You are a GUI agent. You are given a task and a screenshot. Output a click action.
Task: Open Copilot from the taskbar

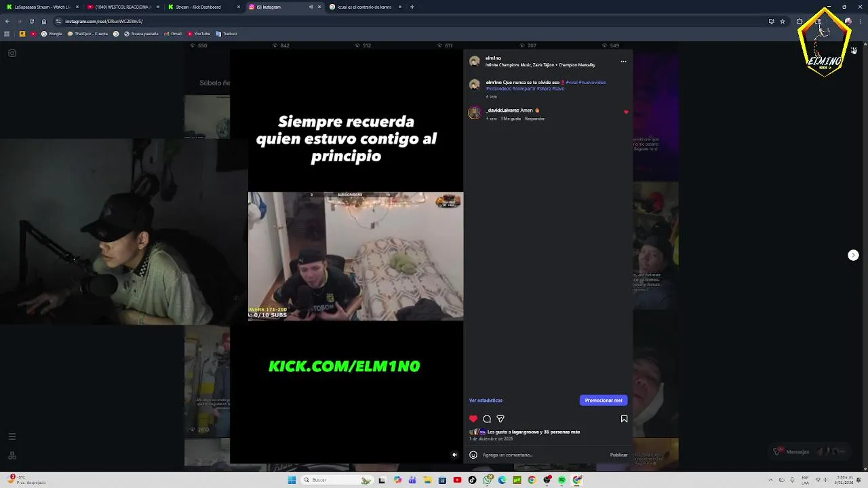[x=397, y=480]
